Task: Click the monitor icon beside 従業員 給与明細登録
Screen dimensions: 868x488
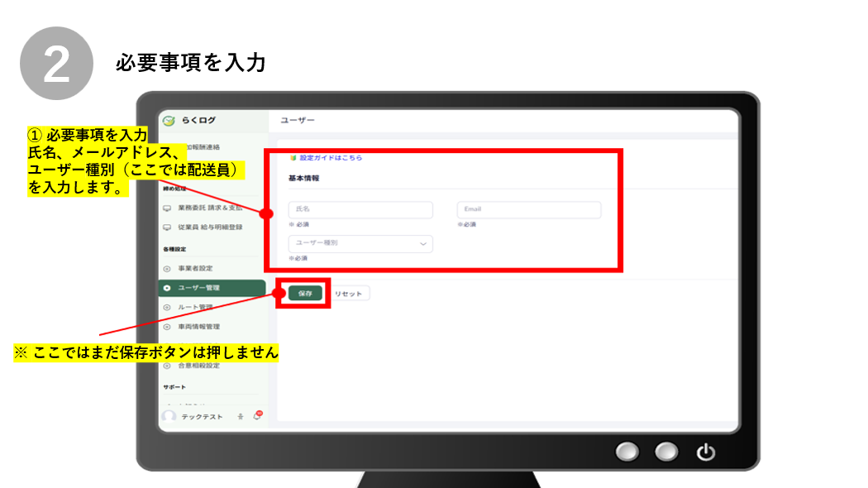Action: pos(167,227)
